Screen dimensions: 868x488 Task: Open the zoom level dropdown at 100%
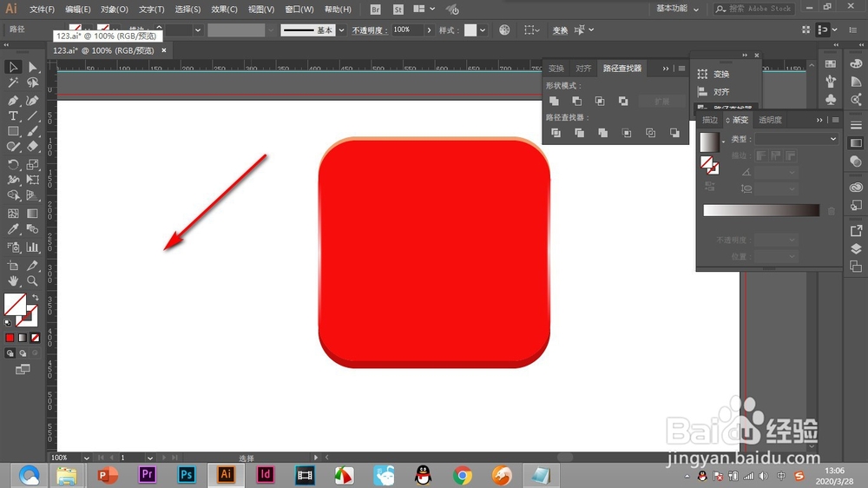(86, 458)
